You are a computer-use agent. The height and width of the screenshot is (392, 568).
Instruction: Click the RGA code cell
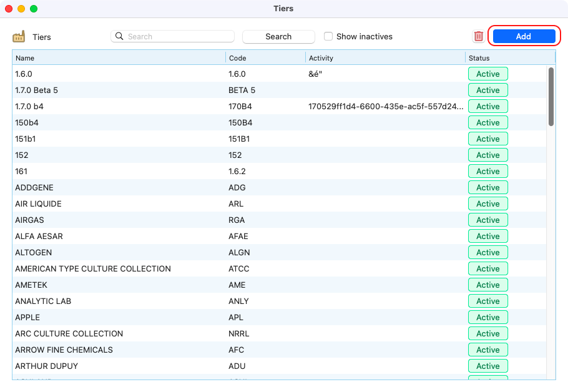[x=237, y=220]
